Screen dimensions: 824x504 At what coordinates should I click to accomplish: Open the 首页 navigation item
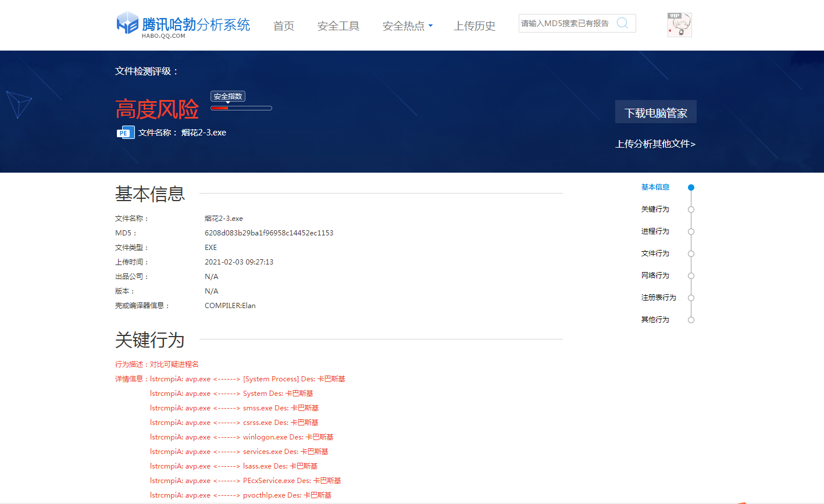pos(284,26)
